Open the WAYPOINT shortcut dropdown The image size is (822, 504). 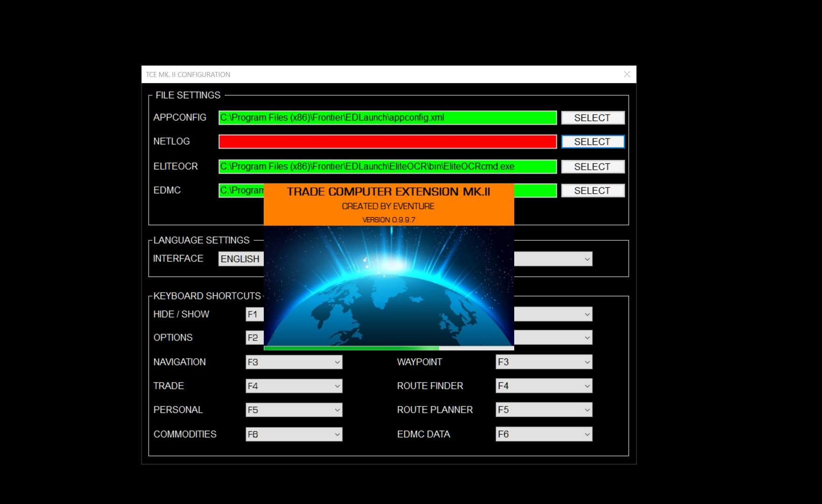pos(544,362)
